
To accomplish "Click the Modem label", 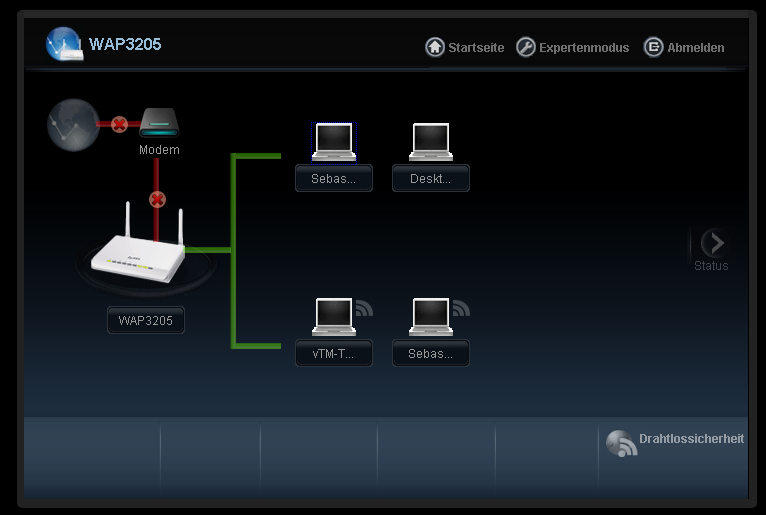I will (159, 150).
